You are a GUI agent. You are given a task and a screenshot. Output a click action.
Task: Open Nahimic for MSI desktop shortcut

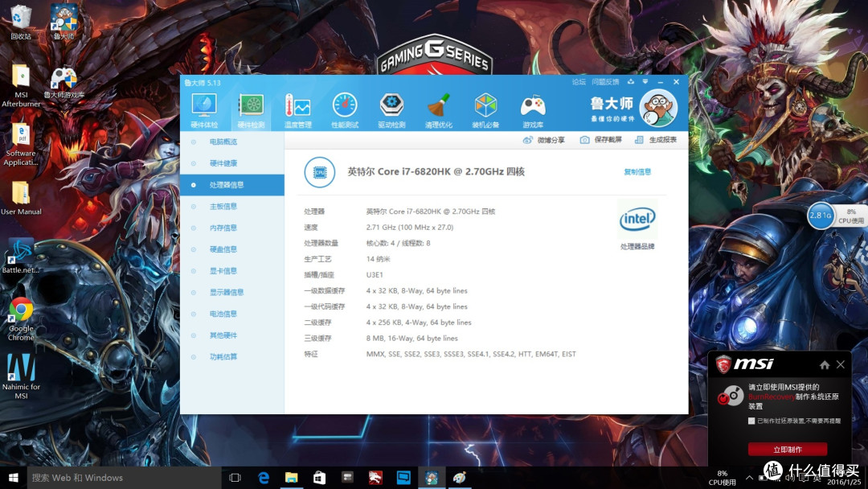(x=21, y=376)
